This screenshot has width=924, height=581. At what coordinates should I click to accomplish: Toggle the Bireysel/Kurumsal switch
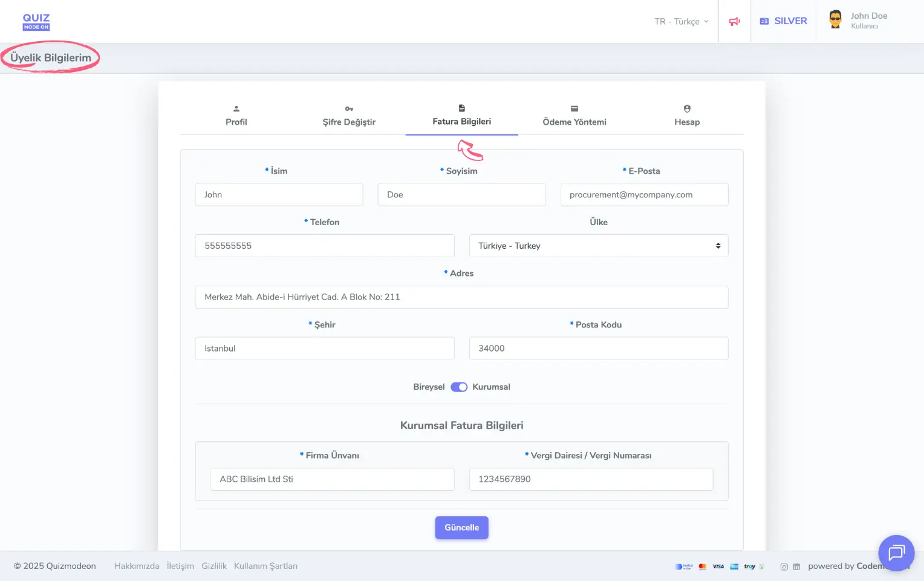(459, 387)
